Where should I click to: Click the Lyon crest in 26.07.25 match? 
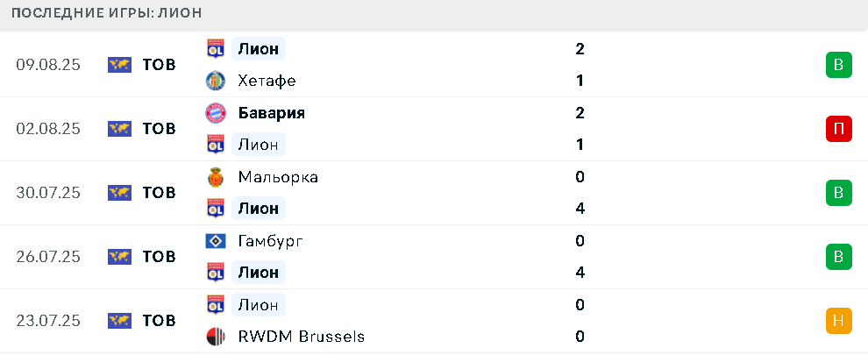pos(216,273)
